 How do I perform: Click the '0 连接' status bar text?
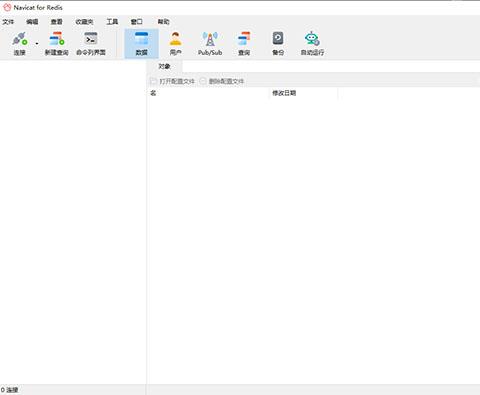pos(10,390)
